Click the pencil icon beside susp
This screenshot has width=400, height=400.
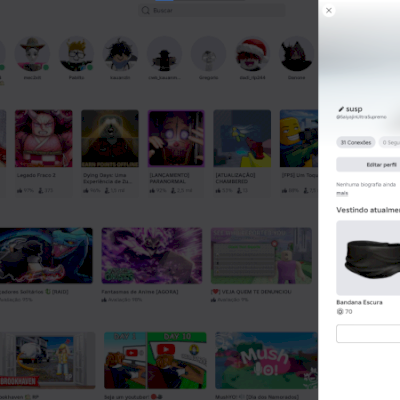tap(341, 109)
